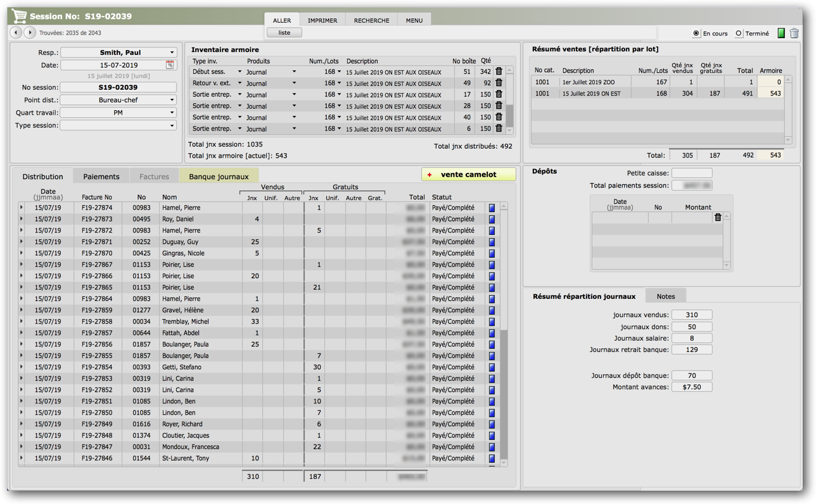Screen dimensions: 816x504
Task: Switch to the Notes tab
Action: (x=666, y=296)
